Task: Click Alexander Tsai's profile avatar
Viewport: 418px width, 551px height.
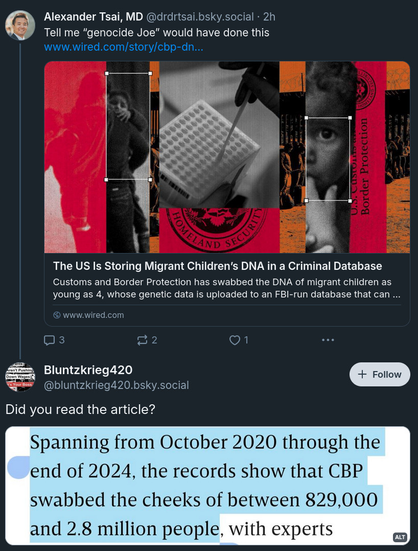Action: tap(20, 25)
